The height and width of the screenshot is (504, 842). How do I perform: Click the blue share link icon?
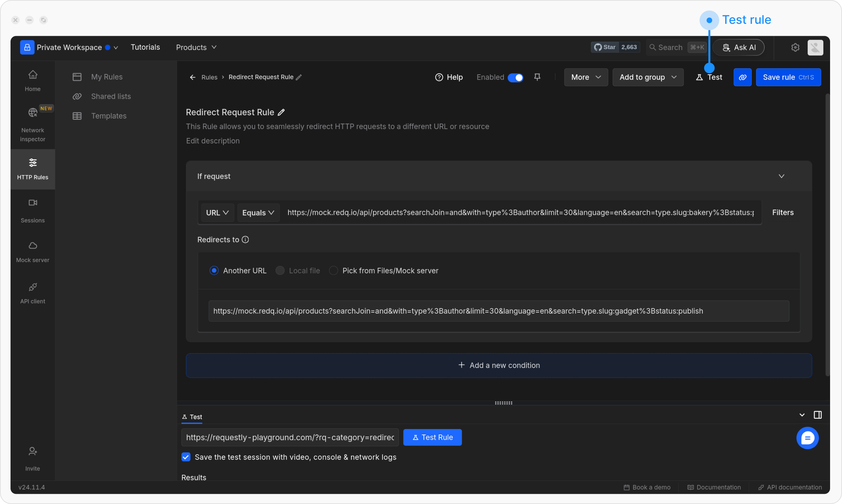pyautogui.click(x=742, y=77)
